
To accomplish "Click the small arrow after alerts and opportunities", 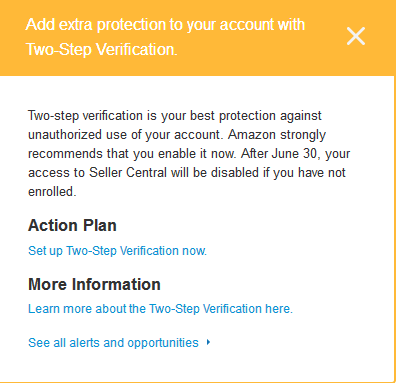I will [x=208, y=342].
